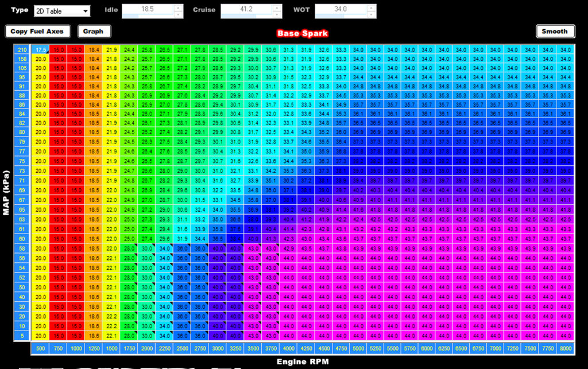Image resolution: width=588 pixels, height=369 pixels.
Task: Focus the WOT value field
Action: tap(340, 10)
